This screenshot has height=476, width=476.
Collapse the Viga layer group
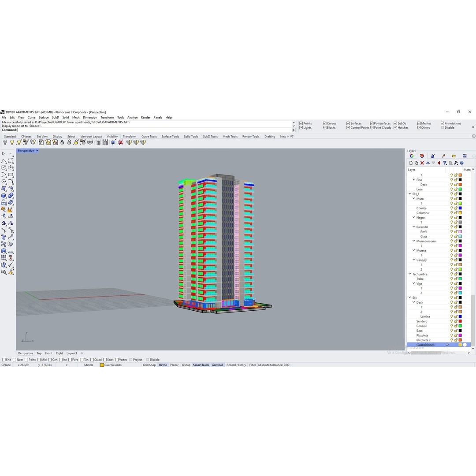pyautogui.click(x=413, y=283)
